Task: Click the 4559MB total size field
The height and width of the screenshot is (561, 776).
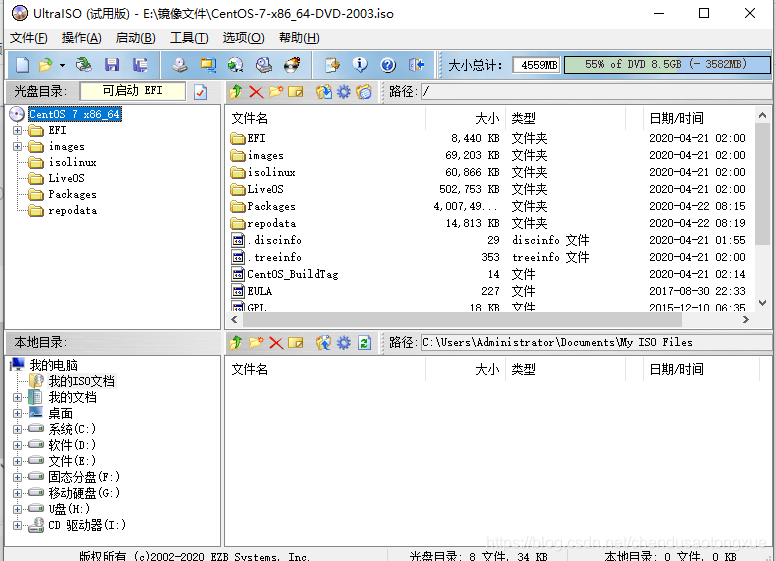Action: click(x=536, y=65)
